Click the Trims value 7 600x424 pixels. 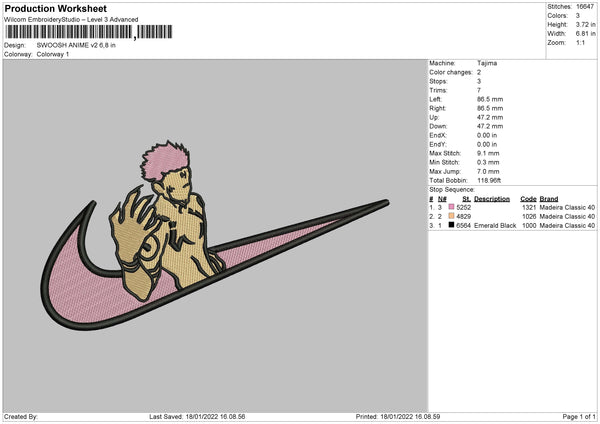(x=479, y=90)
